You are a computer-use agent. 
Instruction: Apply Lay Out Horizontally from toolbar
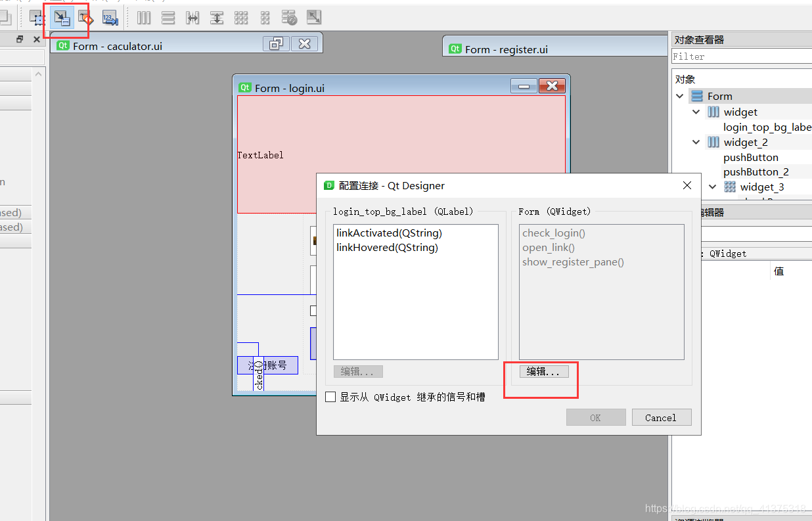144,18
